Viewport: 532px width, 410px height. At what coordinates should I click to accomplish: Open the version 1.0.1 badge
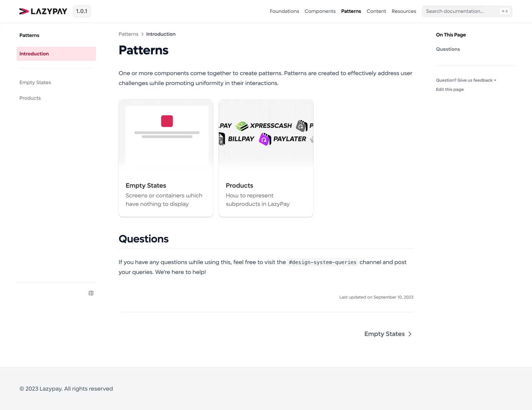click(81, 11)
